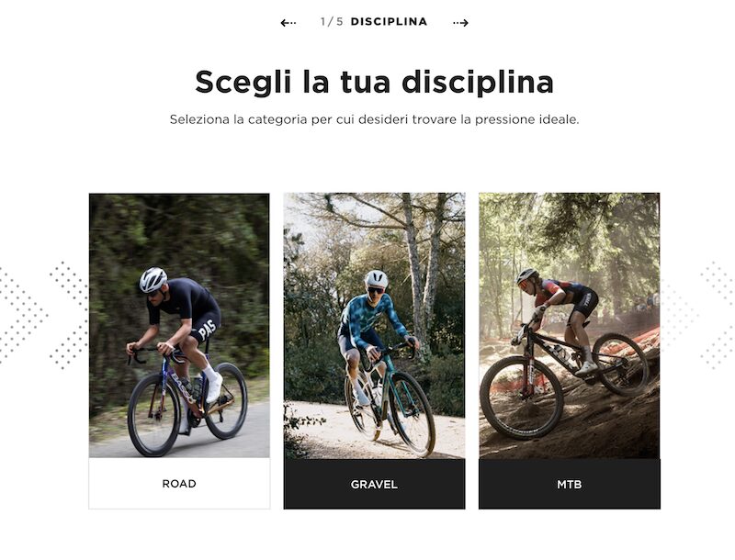The image size is (735, 560).
Task: Click the road bike's rear wheel
Action: (x=226, y=401)
